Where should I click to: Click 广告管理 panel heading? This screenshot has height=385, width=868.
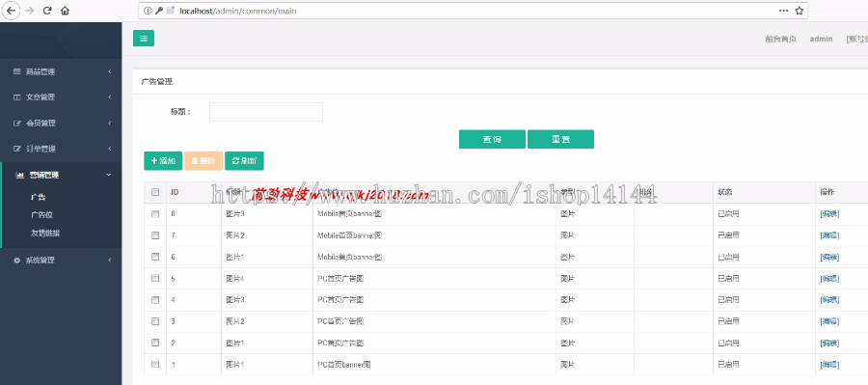156,81
